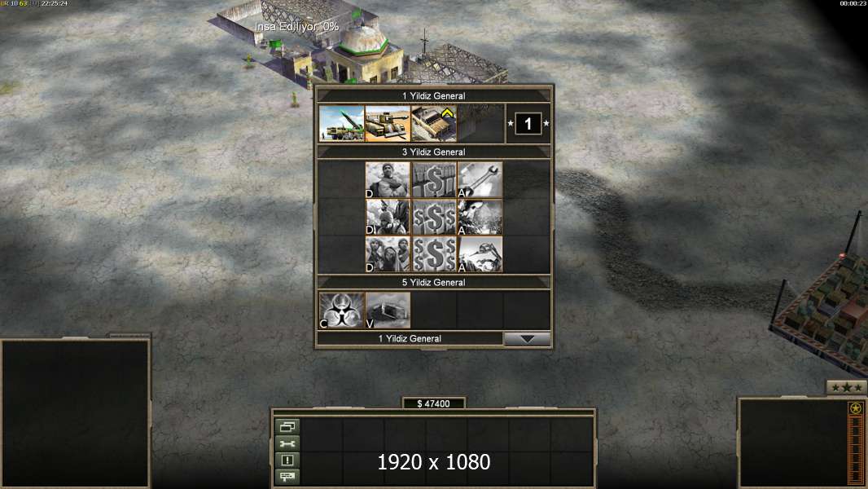Open the exclamation mark beacon button
The height and width of the screenshot is (489, 868).
(x=287, y=460)
